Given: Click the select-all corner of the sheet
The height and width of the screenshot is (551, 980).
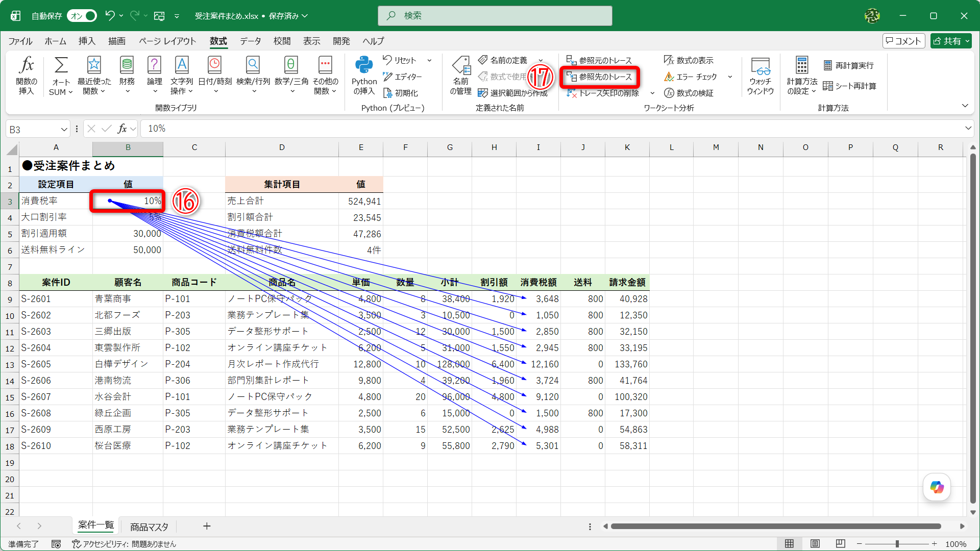Looking at the screenshot, I should click(12, 149).
